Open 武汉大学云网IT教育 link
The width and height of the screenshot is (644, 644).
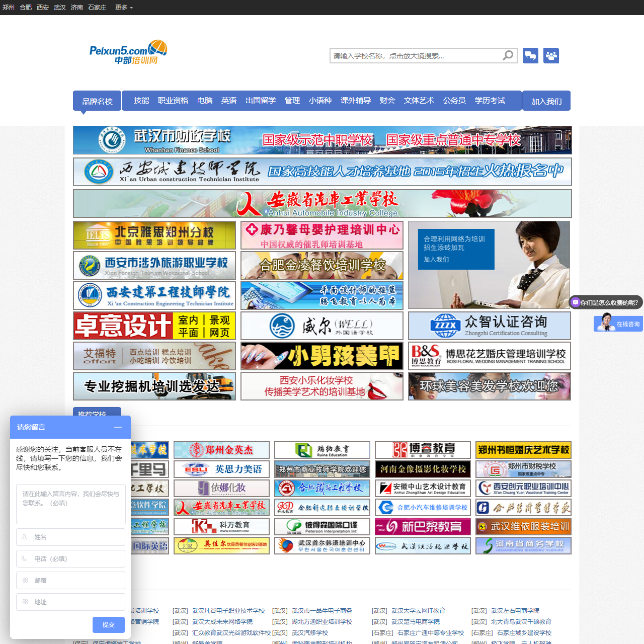(418, 611)
